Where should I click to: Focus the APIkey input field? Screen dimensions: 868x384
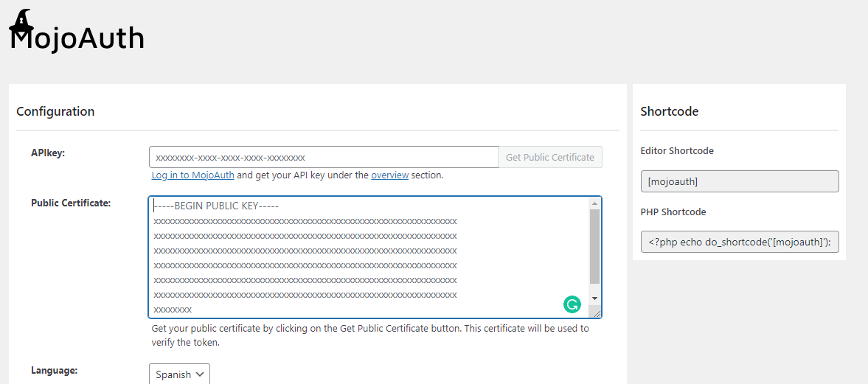pos(324,157)
